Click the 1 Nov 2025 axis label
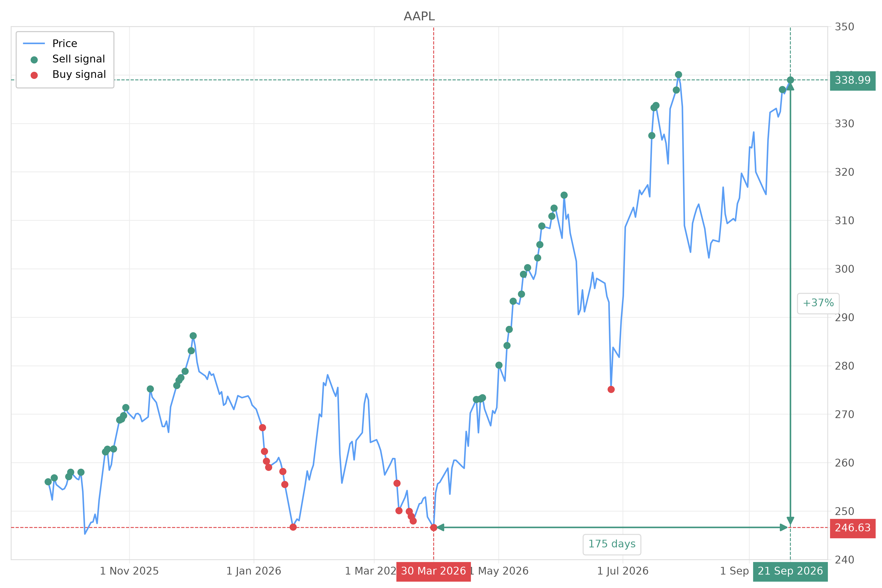882x588 pixels. coord(129,571)
